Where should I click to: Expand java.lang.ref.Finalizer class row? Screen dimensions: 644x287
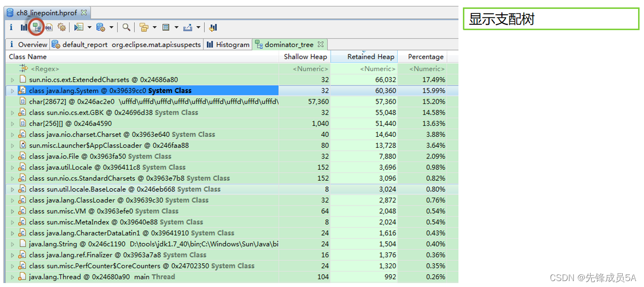(13, 255)
